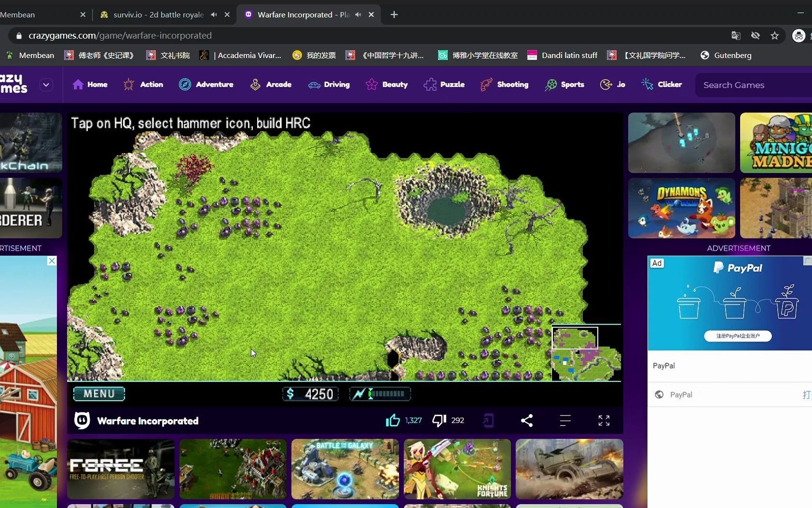
Task: Click the third-party cookies blocked eye icon
Action: pos(756,35)
